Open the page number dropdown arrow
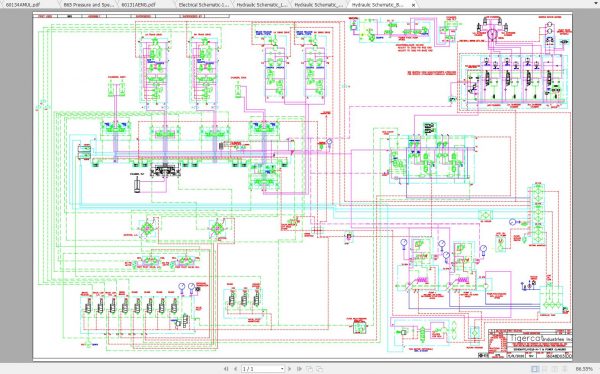This screenshot has height=374, width=600. (282, 369)
